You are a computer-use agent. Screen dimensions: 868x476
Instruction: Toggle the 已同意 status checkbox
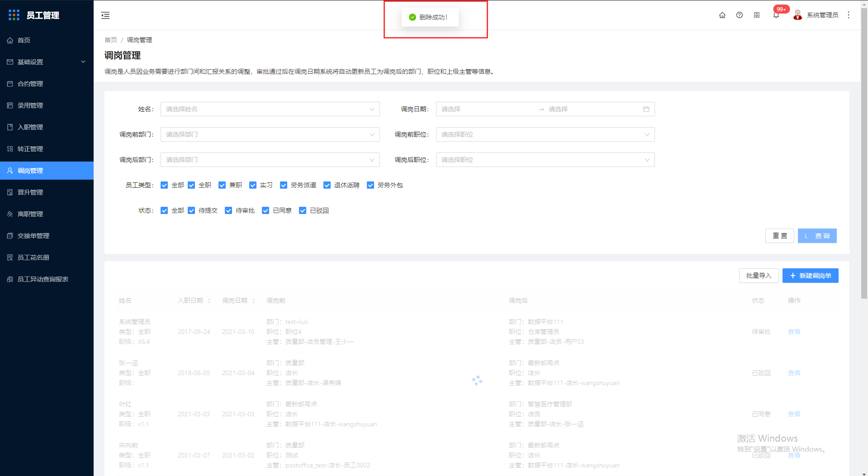coord(266,210)
